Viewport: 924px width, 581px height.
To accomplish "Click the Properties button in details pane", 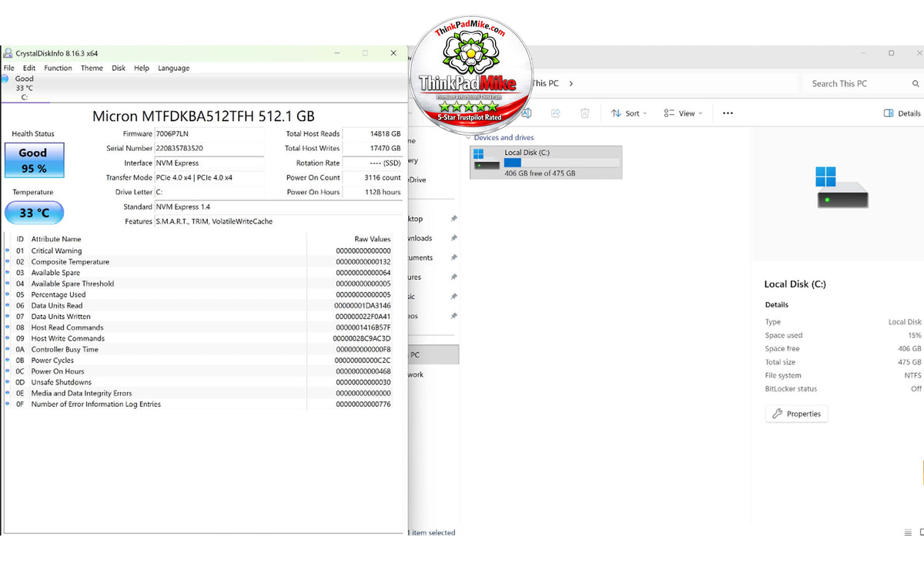I will pos(797,414).
